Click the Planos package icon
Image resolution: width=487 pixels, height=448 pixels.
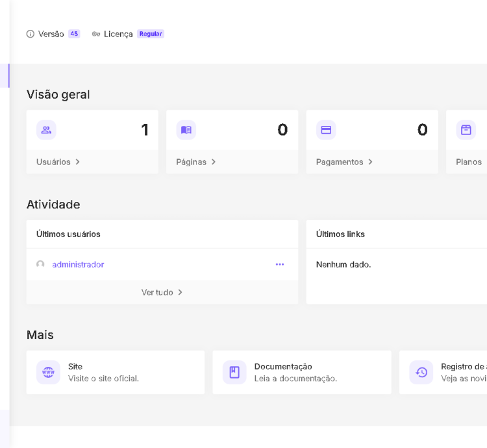(466, 130)
